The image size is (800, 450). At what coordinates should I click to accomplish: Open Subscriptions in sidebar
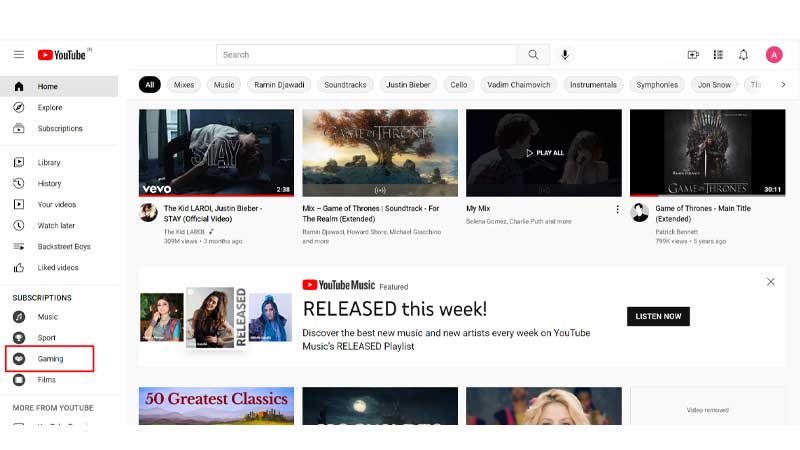59,128
